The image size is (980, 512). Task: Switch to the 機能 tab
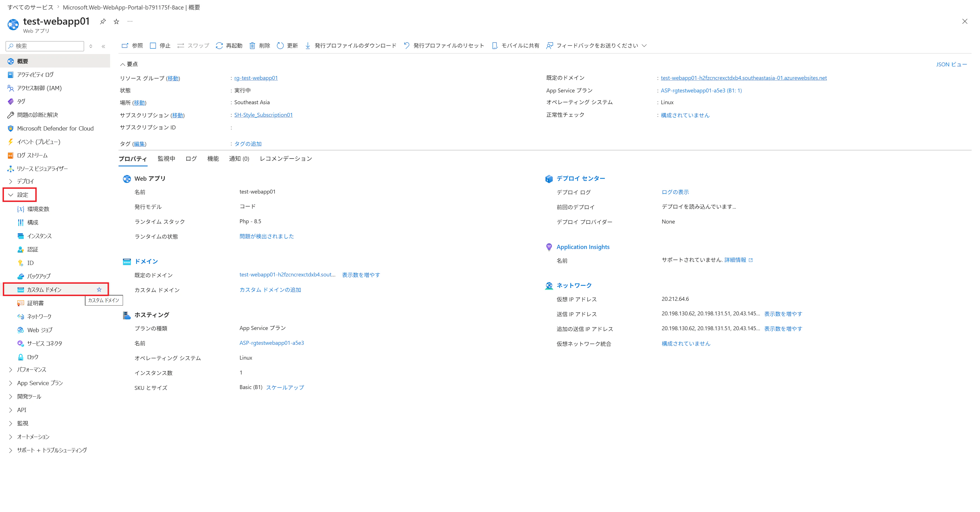tap(213, 159)
